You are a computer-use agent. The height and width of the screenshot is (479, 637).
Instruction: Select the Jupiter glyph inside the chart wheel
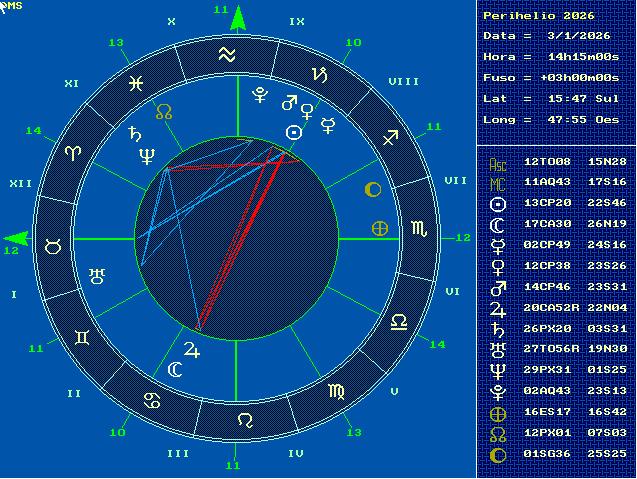[192, 350]
